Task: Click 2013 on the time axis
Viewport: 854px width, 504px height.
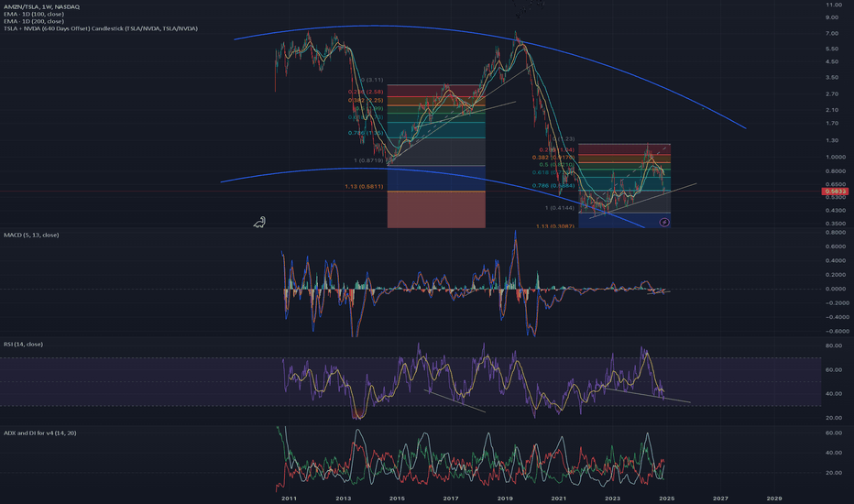Action: (x=343, y=498)
